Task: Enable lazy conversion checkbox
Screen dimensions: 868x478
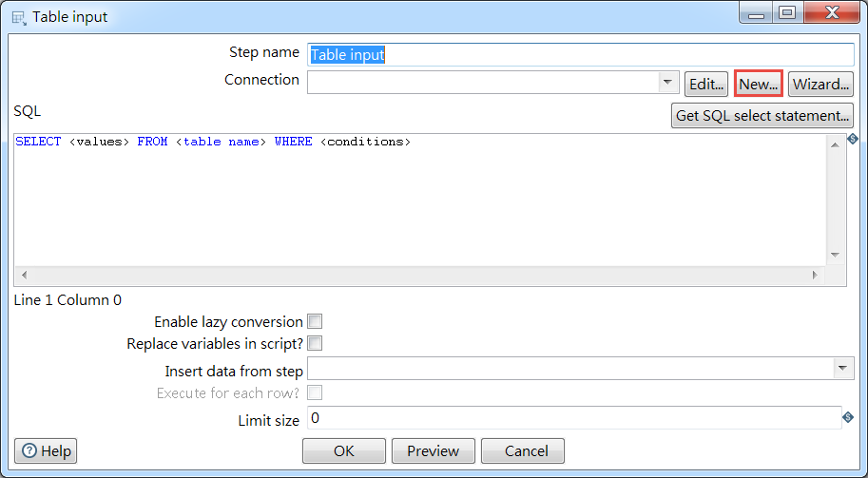Action: (315, 321)
